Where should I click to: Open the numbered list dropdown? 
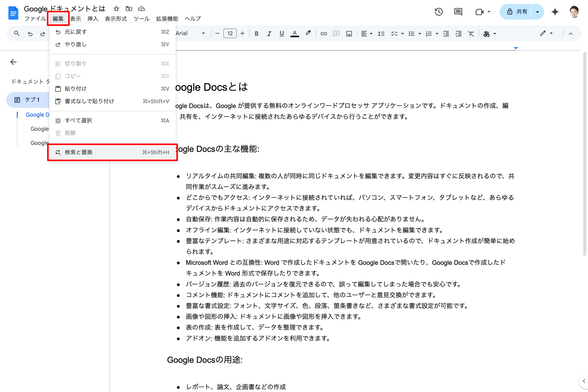(432, 34)
